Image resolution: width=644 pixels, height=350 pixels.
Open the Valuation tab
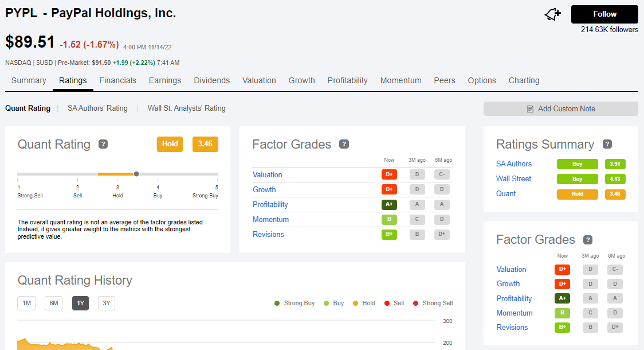[259, 80]
